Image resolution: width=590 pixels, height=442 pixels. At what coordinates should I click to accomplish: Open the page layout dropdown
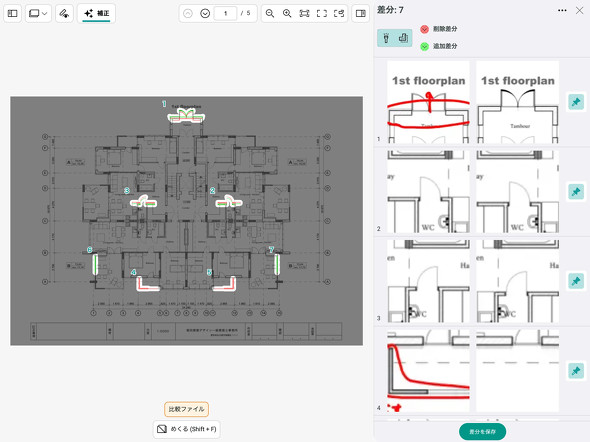click(x=38, y=14)
